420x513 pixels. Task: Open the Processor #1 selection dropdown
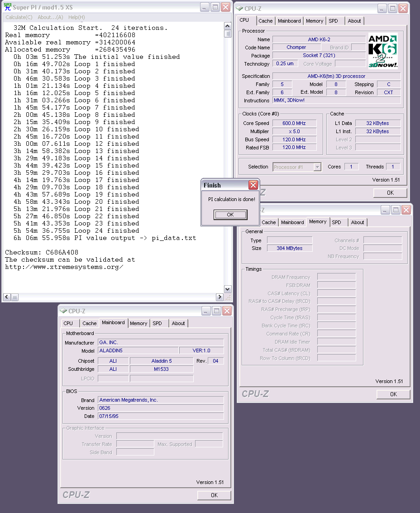coord(317,167)
